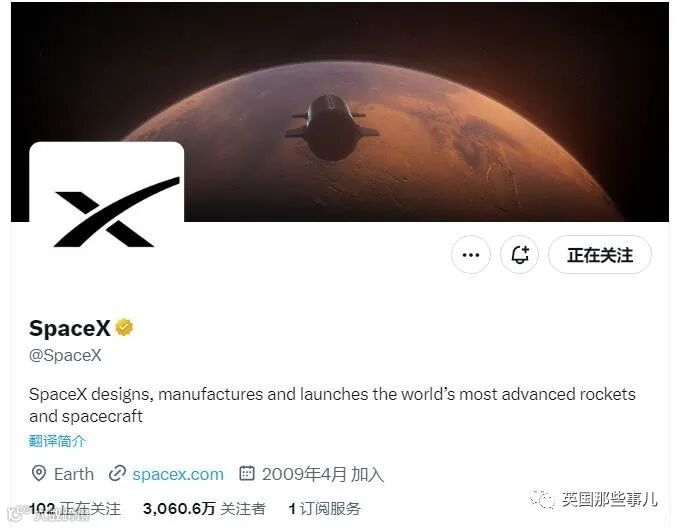Click the calendar icon by join date
Viewport: 679px width, 528px height.
pos(247,473)
